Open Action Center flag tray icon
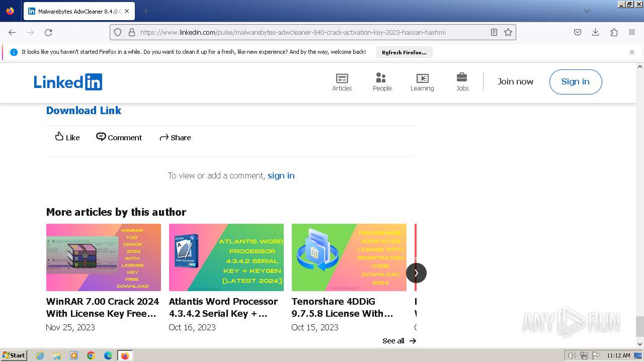 (x=596, y=355)
